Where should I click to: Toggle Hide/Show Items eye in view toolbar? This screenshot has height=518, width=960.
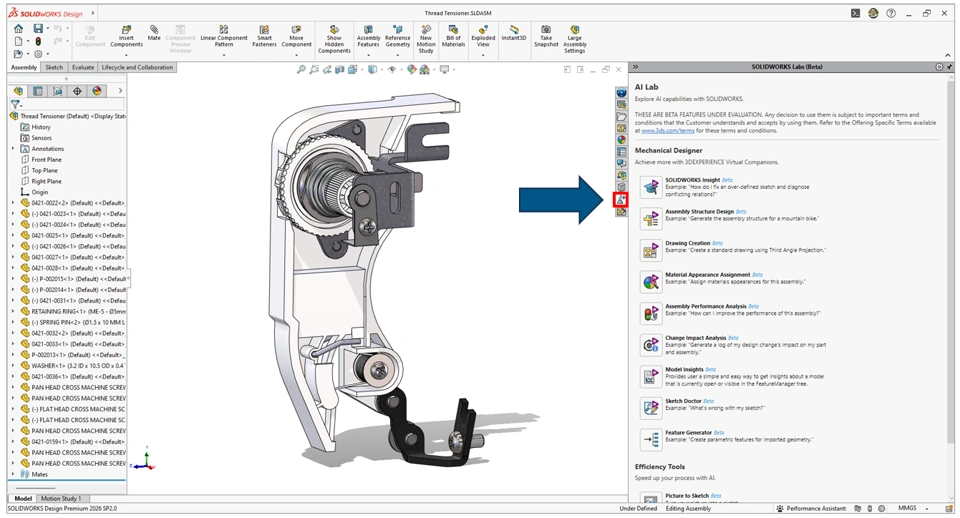pos(392,70)
